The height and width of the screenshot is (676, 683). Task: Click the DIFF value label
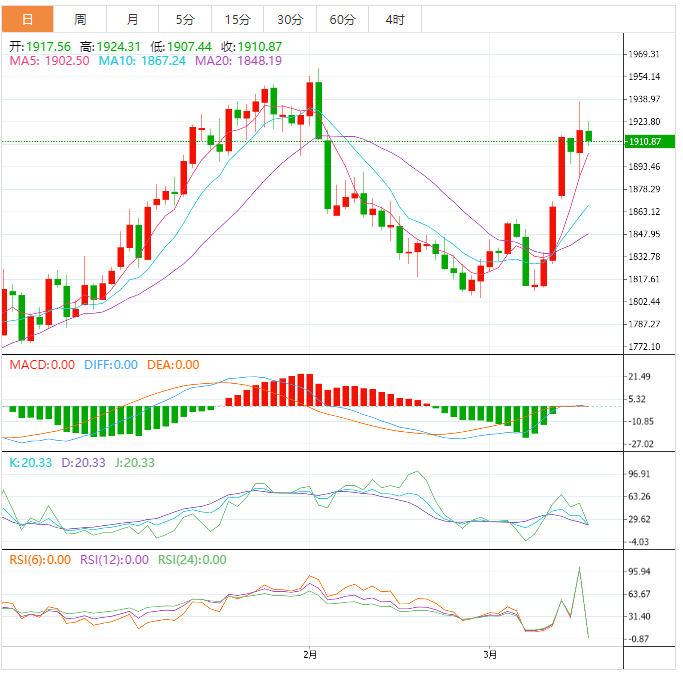(x=109, y=365)
